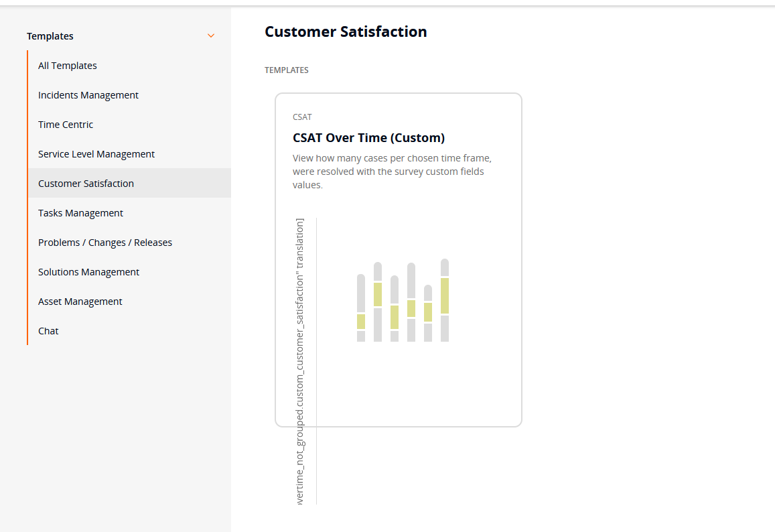View Tasks Management templates
Viewport: 775px width, 532px height.
pos(80,212)
